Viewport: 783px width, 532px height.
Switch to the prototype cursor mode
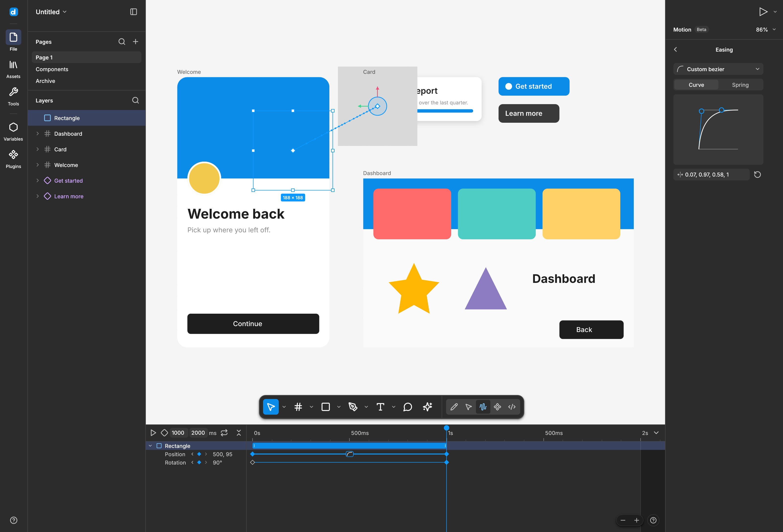(468, 407)
